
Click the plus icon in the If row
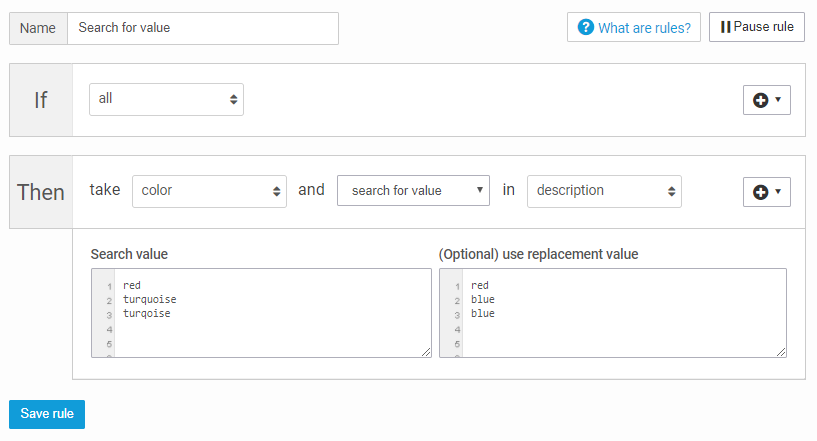(760, 100)
